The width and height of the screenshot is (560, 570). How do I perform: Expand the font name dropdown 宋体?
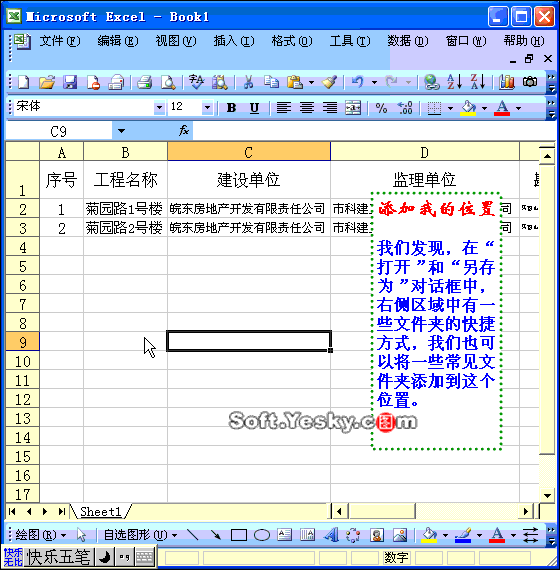pyautogui.click(x=159, y=108)
